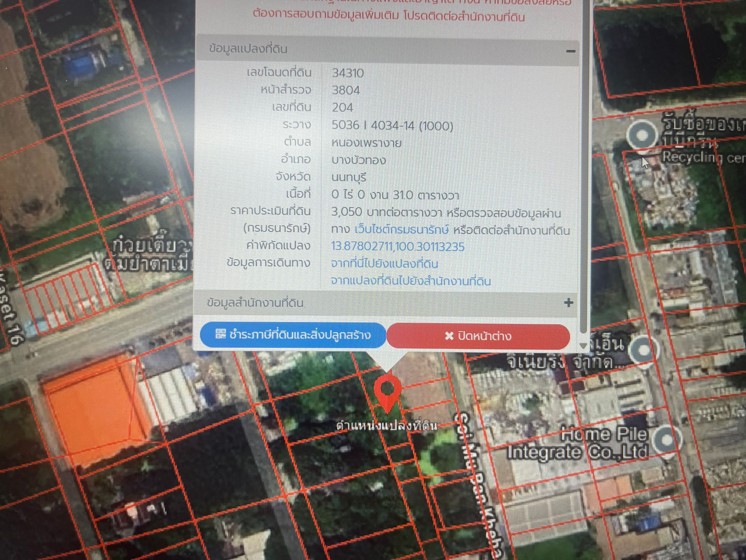The image size is (746, 560).
Task: Expand the ข้อมูลสำนักงานที่ดิน section
Action: pyautogui.click(x=569, y=303)
